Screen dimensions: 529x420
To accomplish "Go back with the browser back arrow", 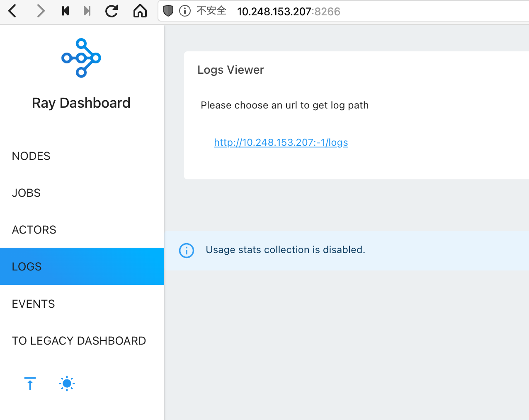I will pyautogui.click(x=12, y=11).
